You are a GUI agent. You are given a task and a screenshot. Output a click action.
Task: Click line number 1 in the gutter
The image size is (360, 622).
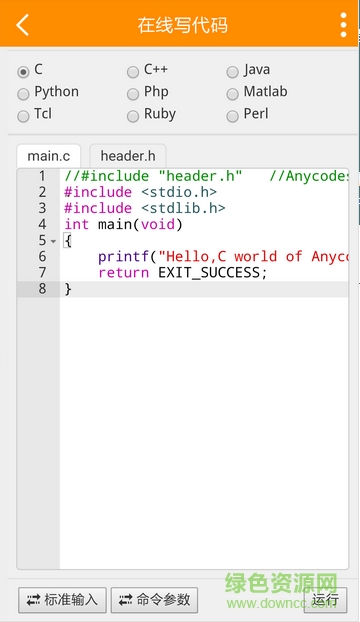tap(42, 176)
